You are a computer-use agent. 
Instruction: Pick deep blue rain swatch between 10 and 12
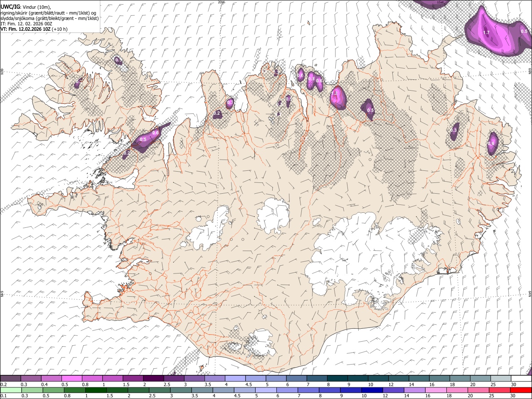click(x=372, y=390)
